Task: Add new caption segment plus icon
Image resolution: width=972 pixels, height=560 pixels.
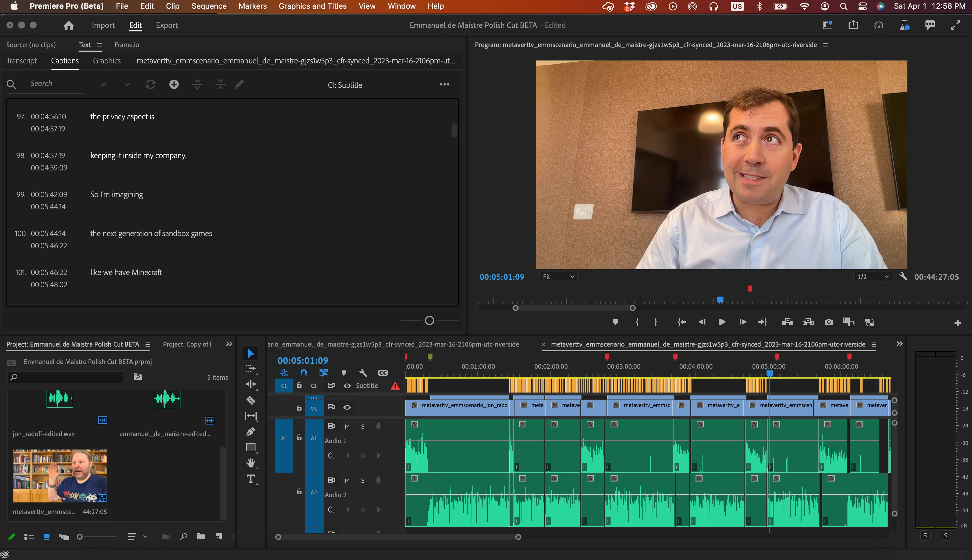Action: [174, 84]
